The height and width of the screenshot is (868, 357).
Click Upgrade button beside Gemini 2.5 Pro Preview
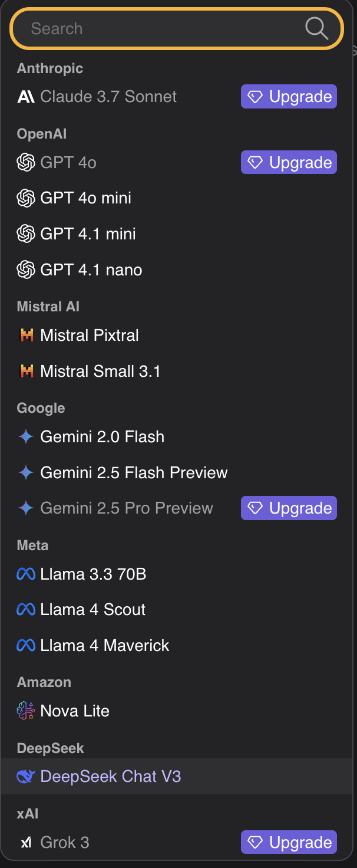tap(289, 508)
